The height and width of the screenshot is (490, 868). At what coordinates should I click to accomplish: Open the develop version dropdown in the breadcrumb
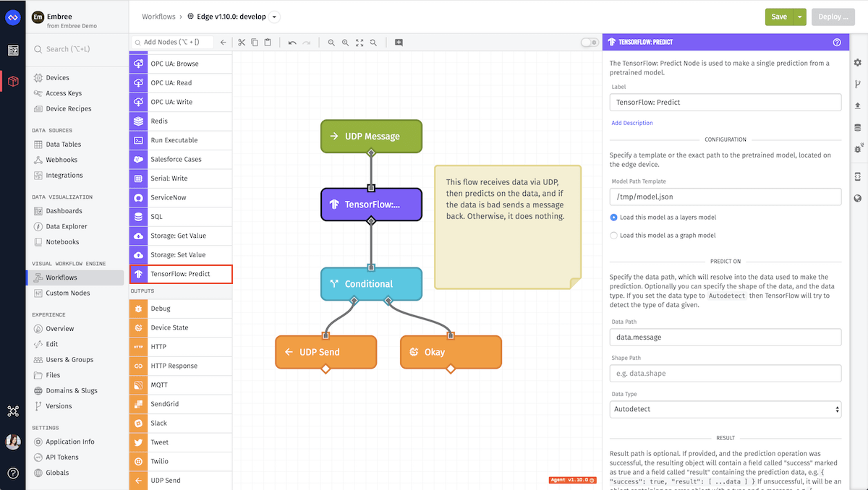[274, 17]
